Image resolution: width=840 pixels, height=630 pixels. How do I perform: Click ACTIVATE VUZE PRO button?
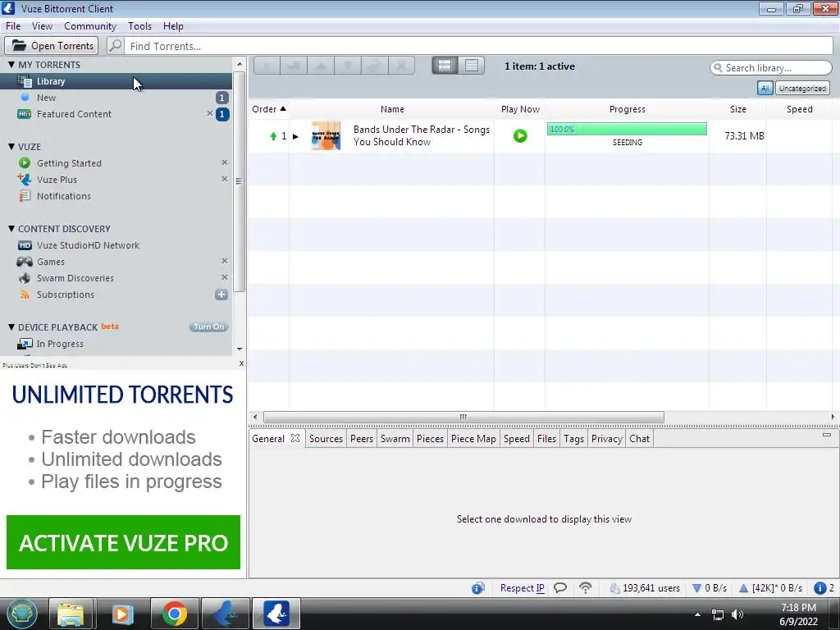pyautogui.click(x=123, y=542)
